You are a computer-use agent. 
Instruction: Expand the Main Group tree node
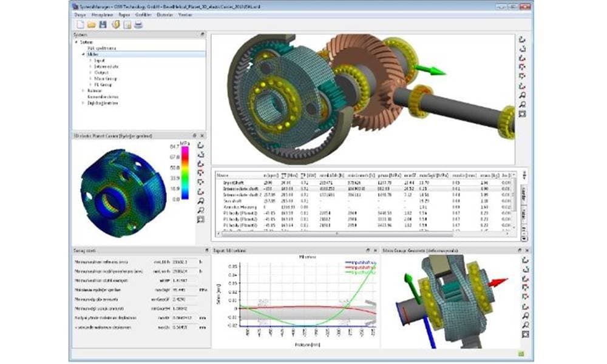90,78
